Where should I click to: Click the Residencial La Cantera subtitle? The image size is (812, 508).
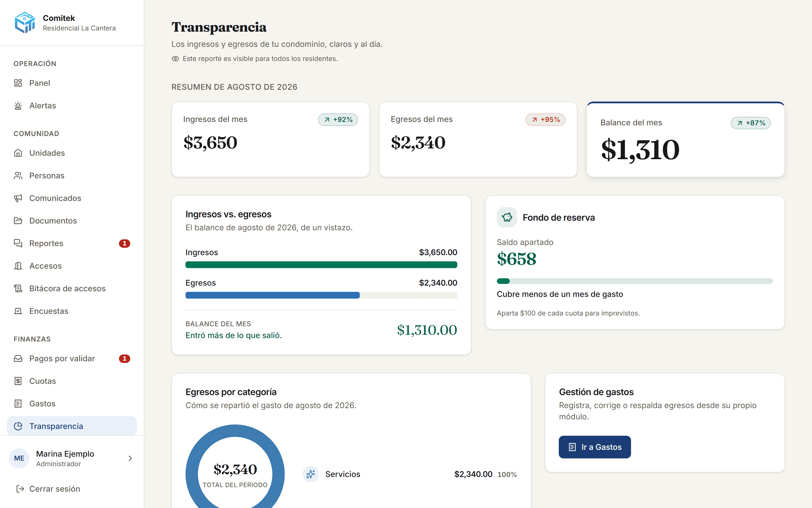79,28
